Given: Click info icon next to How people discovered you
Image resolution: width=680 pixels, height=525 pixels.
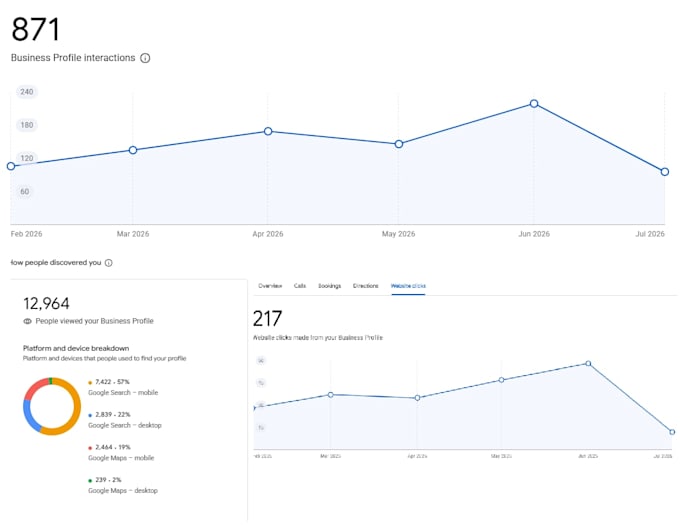Looking at the screenshot, I should [x=109, y=263].
